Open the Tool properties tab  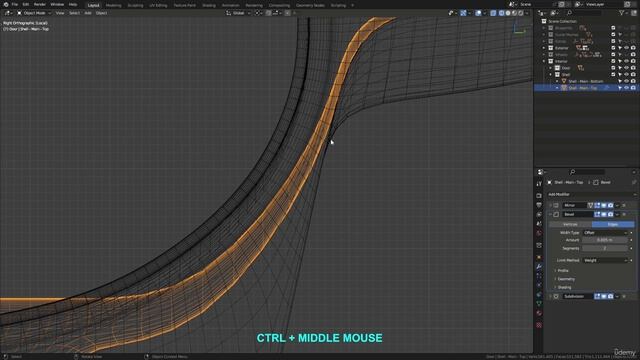pos(539,184)
